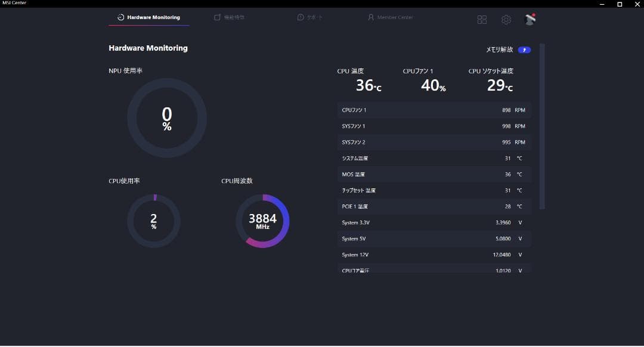Select the CPUファン 1 RPM row
Image resolution: width=644 pixels, height=347 pixels.
coord(434,110)
